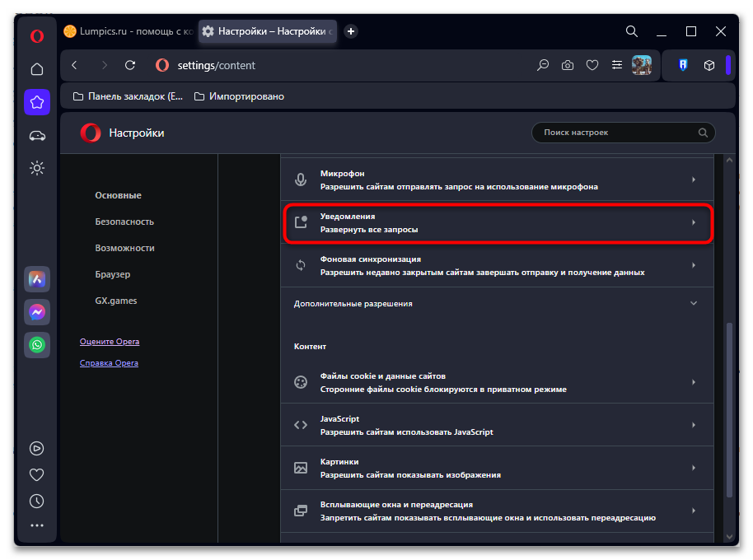Expand the Дополнительные разрешения section

[x=495, y=303]
